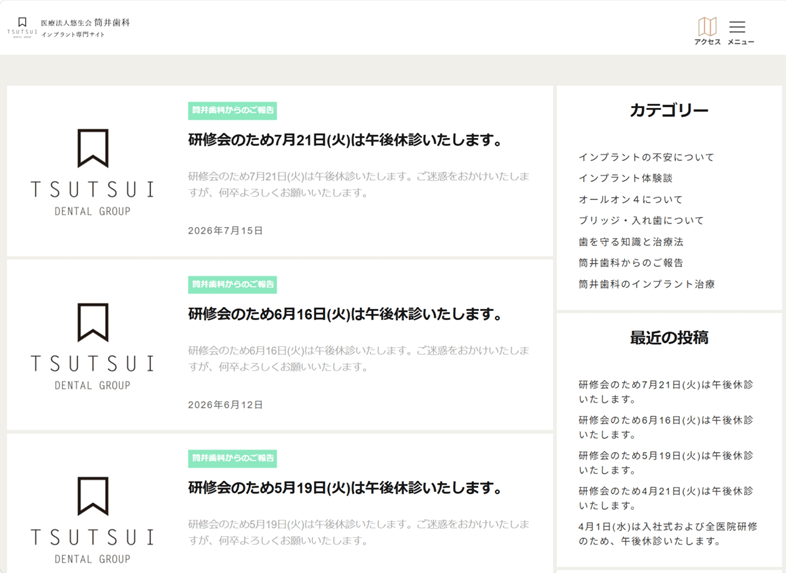
Task: Open recent post about 7月21日 in sidebar
Action: click(x=666, y=392)
